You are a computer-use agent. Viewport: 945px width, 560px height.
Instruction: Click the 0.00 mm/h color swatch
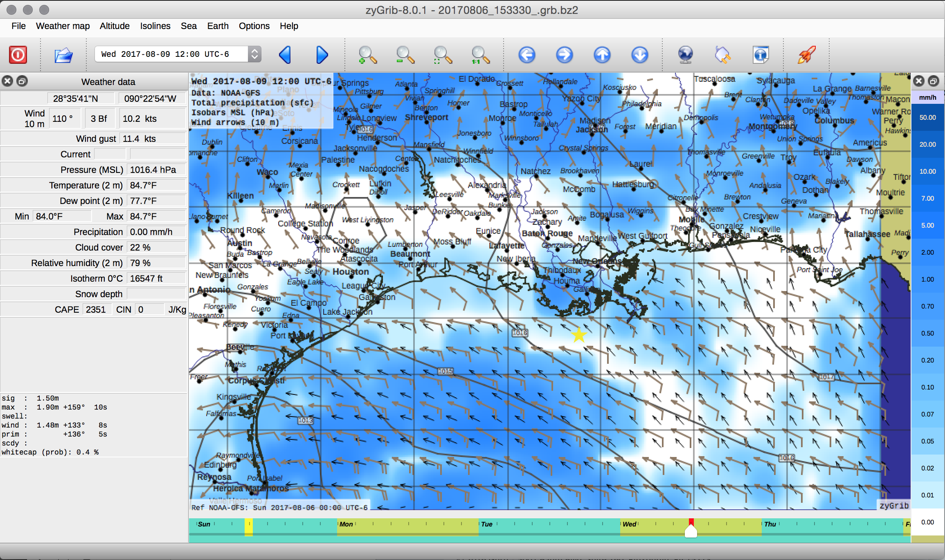tap(927, 522)
